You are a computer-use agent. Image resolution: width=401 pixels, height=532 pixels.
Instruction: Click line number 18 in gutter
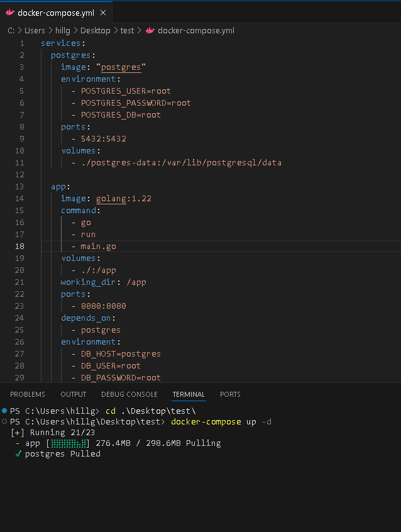(19, 247)
